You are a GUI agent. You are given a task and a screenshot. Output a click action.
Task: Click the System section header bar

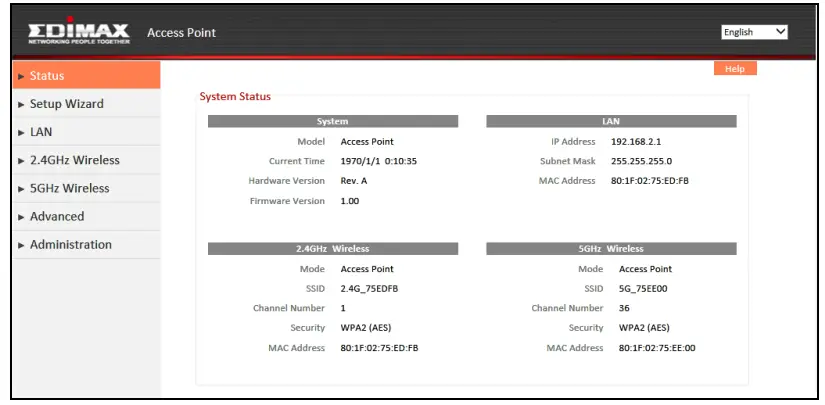pos(333,122)
